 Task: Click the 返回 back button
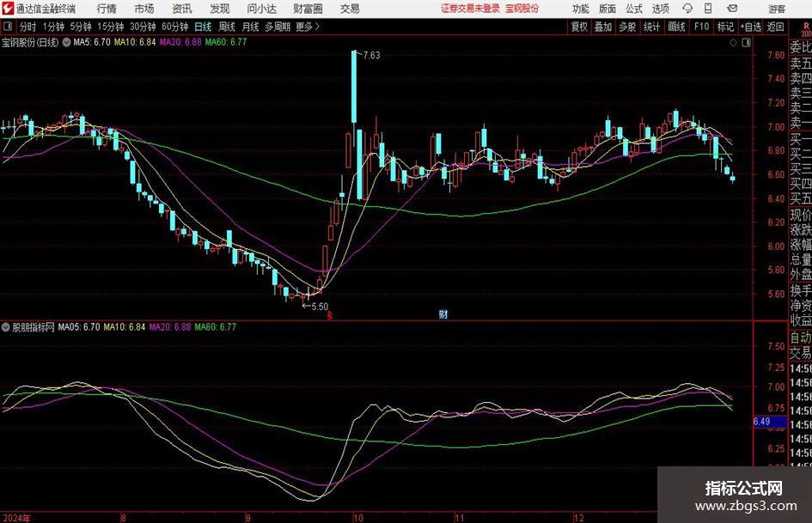tap(775, 27)
